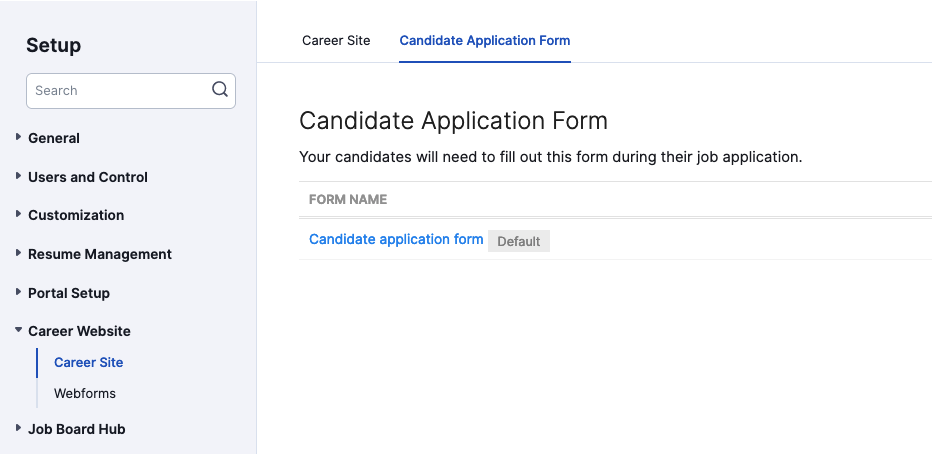Expand the Portal Setup triangle
The height and width of the screenshot is (454, 932).
point(18,292)
